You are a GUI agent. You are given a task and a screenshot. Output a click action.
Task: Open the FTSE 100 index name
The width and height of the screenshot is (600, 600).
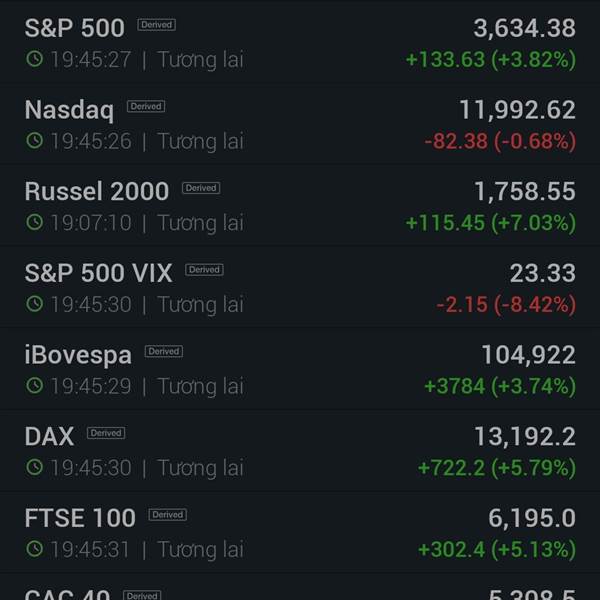(80, 517)
